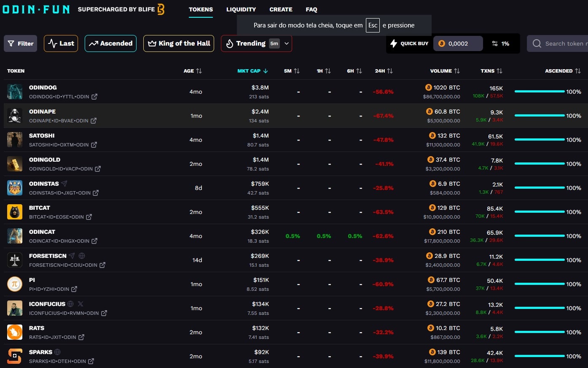Open FORSETISCN external link icon
The width and height of the screenshot is (588, 368).
click(x=102, y=265)
